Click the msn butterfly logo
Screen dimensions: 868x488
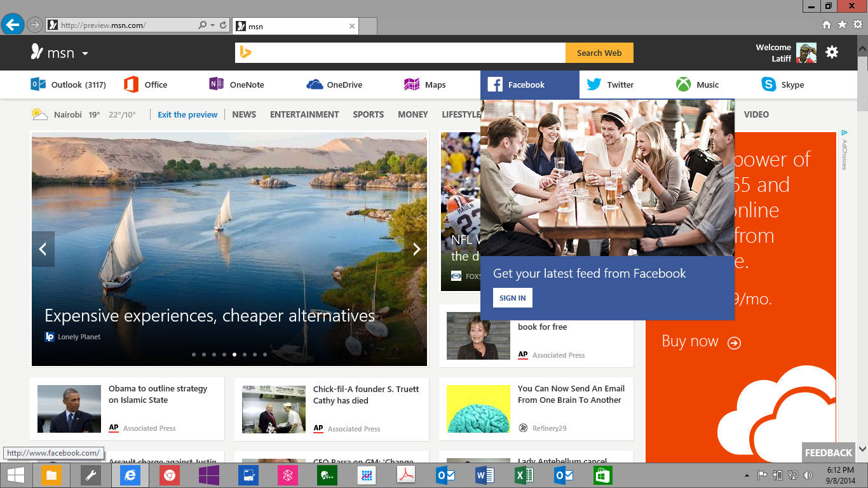coord(37,52)
